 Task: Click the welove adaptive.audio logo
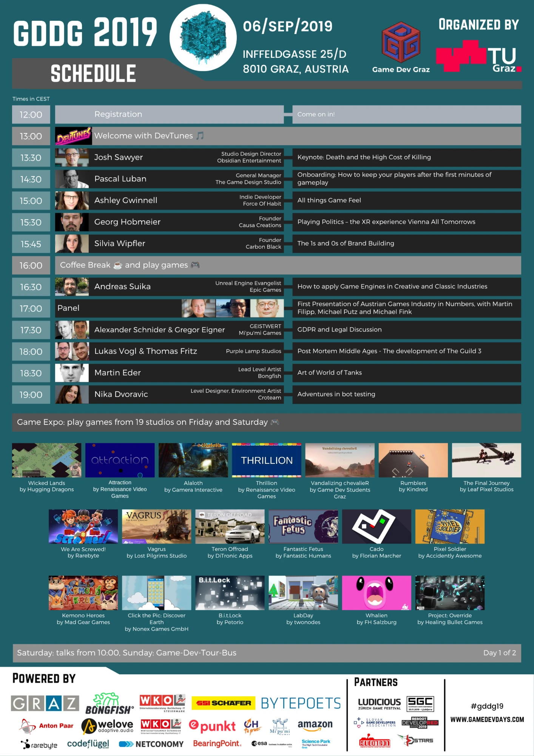click(x=108, y=726)
